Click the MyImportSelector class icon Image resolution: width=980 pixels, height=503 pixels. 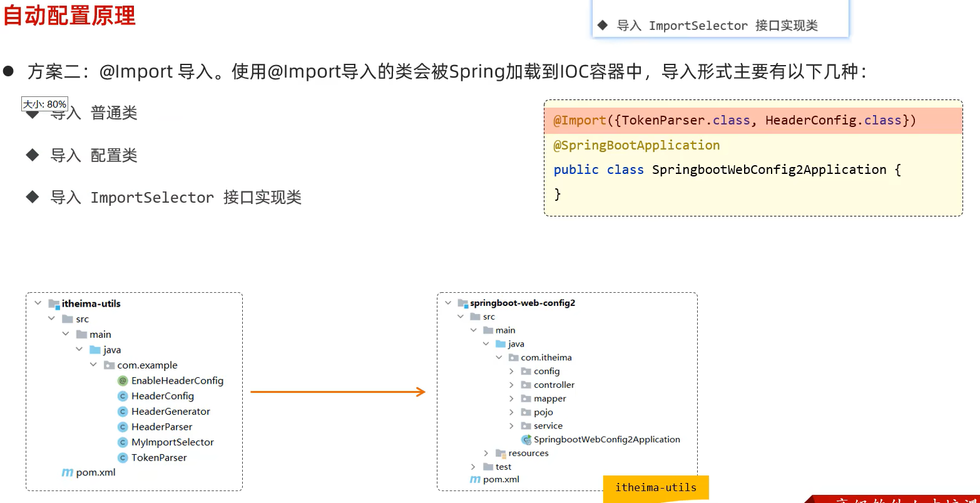(x=123, y=442)
